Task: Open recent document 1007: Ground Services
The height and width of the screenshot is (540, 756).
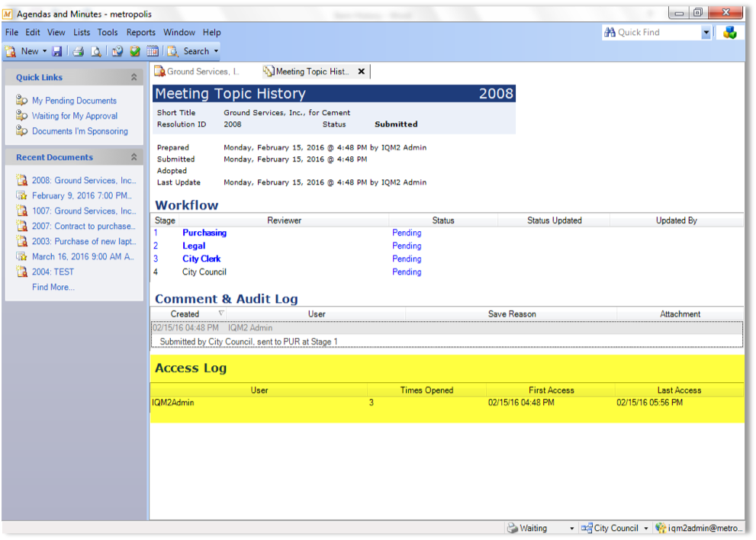Action: click(84, 211)
